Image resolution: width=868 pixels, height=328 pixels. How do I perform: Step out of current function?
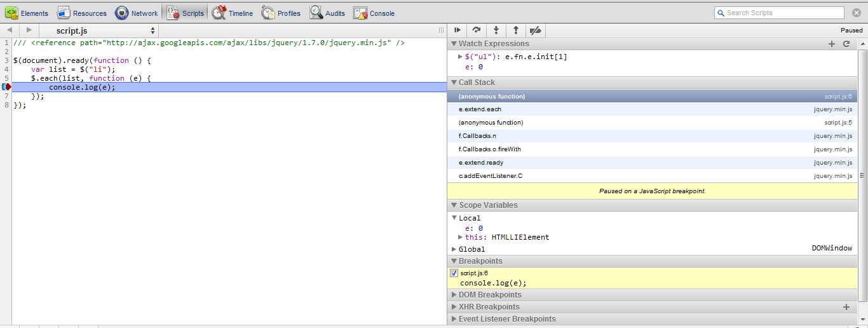pyautogui.click(x=515, y=31)
